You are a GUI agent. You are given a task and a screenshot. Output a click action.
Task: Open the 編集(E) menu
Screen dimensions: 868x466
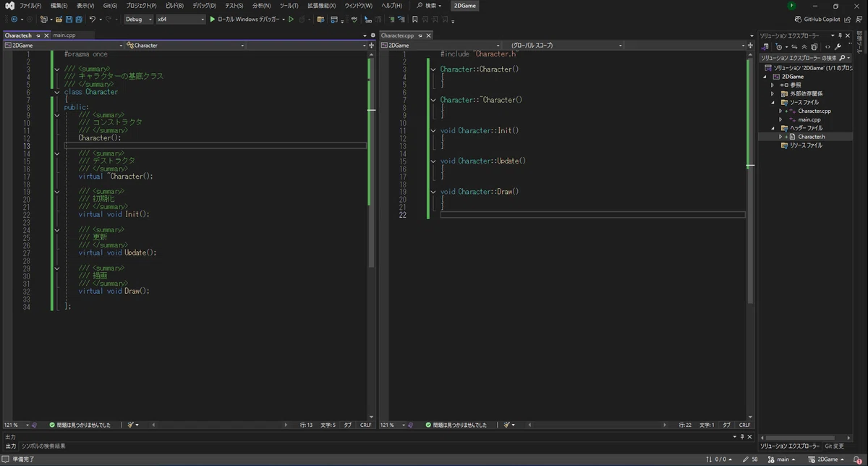tap(59, 6)
